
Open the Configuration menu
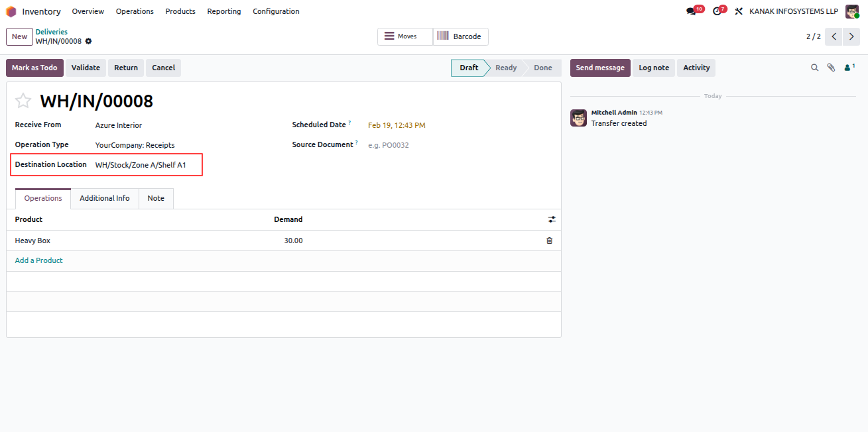[x=276, y=11]
